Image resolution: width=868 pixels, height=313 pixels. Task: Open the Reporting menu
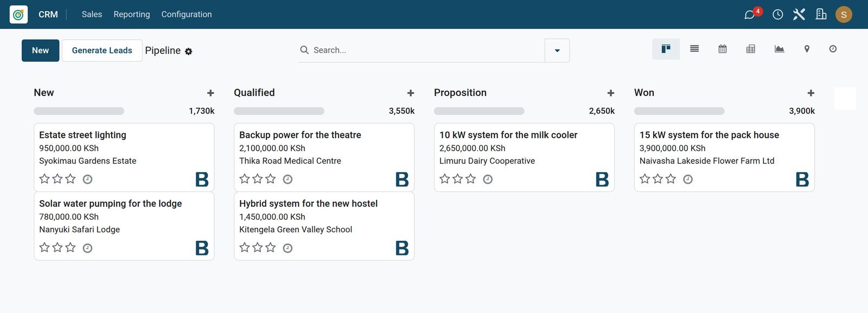(x=132, y=15)
